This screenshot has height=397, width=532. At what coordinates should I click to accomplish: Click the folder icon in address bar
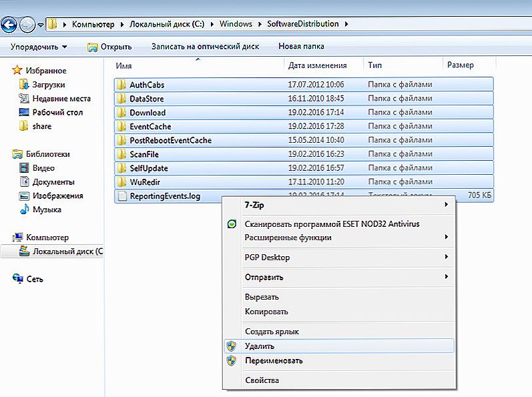pyautogui.click(x=52, y=24)
